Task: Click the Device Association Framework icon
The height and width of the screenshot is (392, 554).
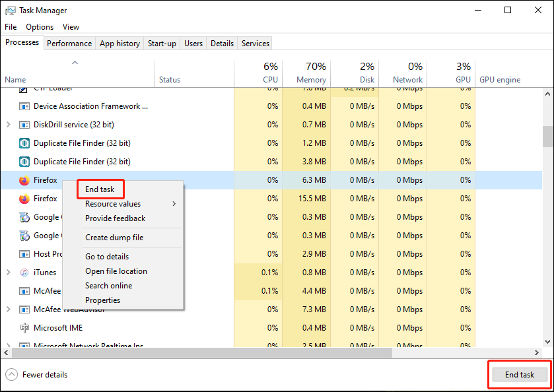Action: click(x=24, y=106)
